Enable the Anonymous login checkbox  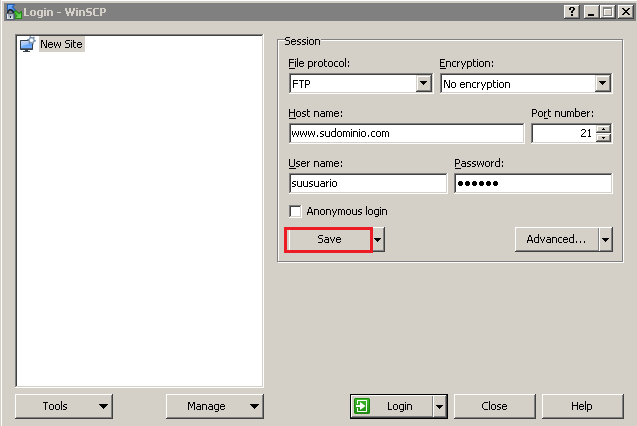[x=295, y=211]
